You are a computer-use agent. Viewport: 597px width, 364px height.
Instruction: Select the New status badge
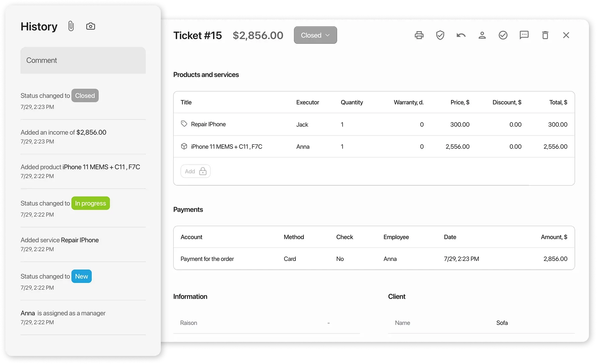tap(81, 276)
